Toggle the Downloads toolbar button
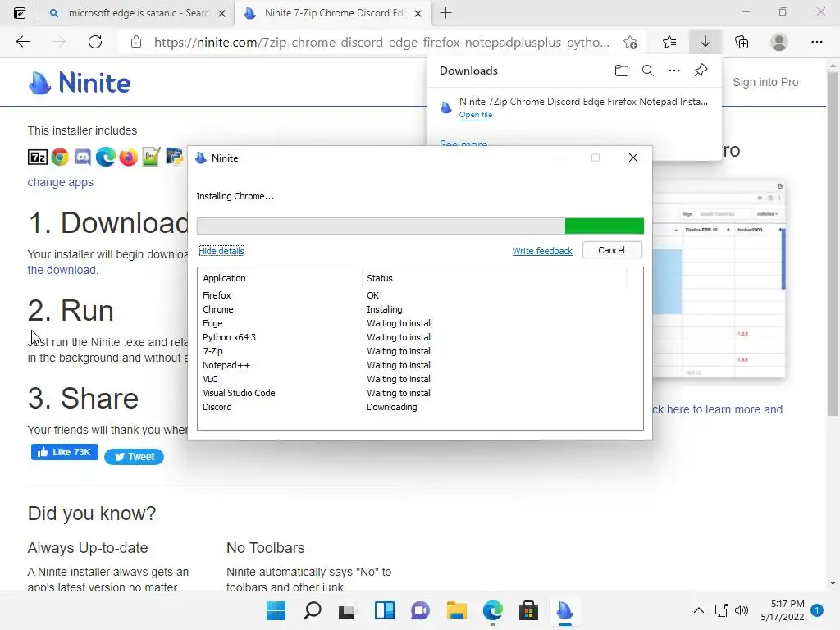Screen dimensions: 840x630 click(x=705, y=42)
